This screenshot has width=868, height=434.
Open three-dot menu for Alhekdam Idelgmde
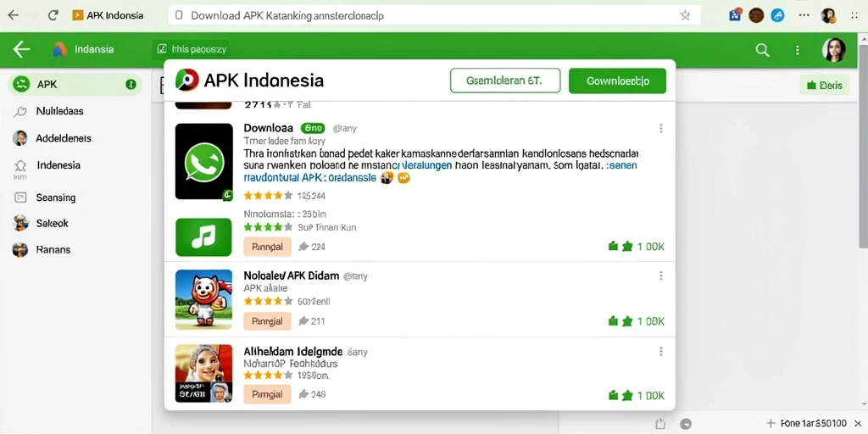[660, 352]
